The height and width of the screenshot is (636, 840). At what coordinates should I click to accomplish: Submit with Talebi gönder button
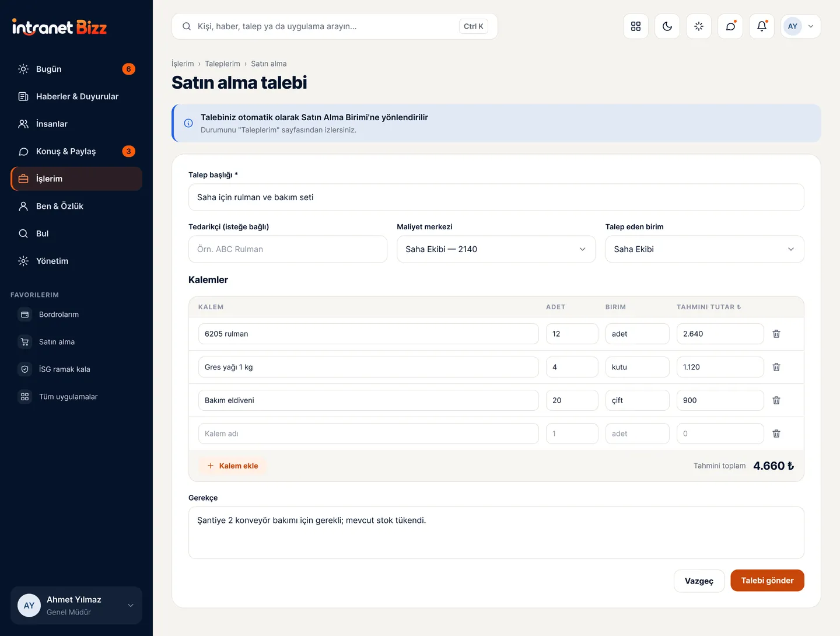[767, 581]
